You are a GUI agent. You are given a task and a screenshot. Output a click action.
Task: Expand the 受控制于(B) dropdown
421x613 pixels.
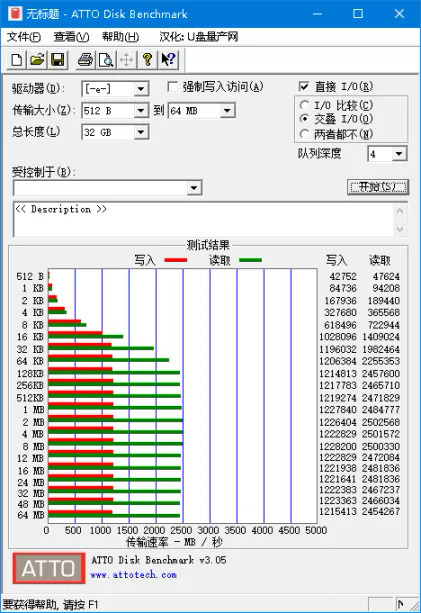194,188
